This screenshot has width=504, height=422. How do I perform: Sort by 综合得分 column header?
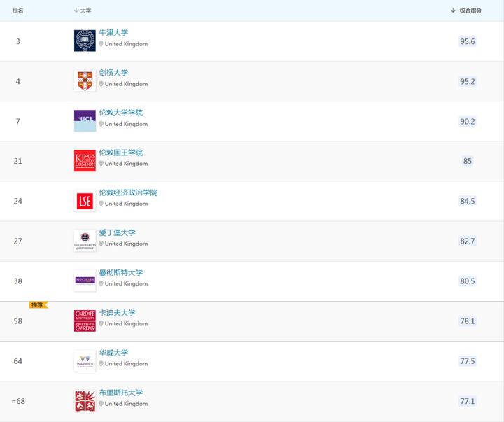[465, 10]
